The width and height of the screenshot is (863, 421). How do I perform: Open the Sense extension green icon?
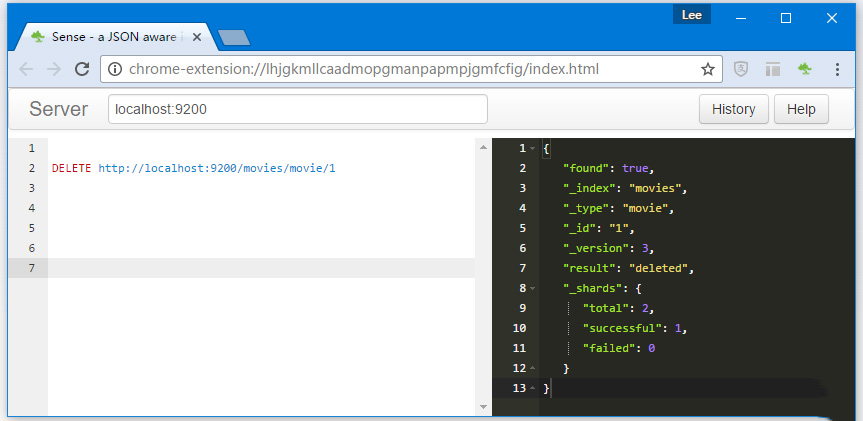pos(804,69)
